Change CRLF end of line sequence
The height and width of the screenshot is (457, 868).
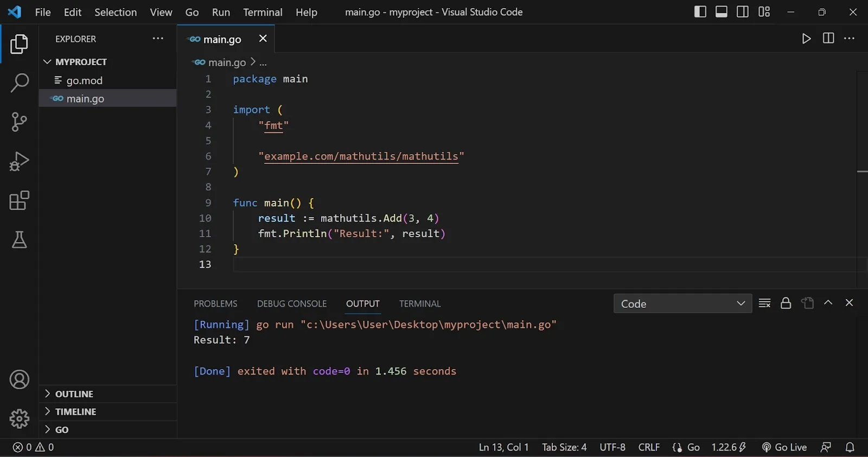coord(649,447)
